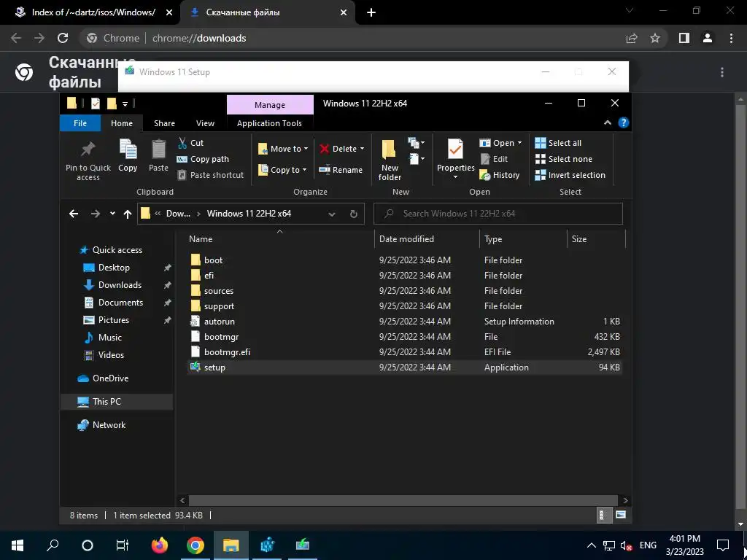Select the autorun file
Image resolution: width=747 pixels, height=560 pixels.
pos(219,322)
